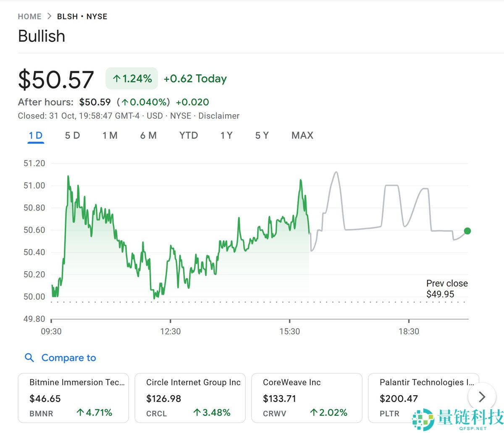Click the Compare to search field
504x433 pixels.
point(69,358)
